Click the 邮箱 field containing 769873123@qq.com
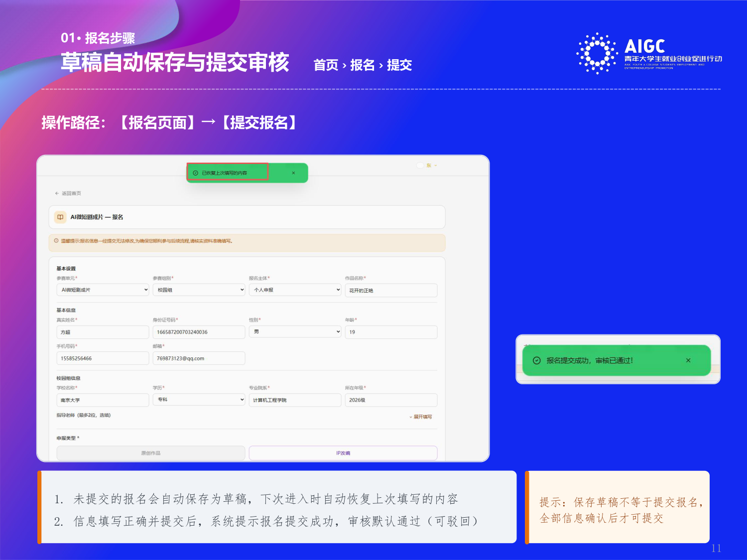Image resolution: width=747 pixels, height=560 pixels. [199, 358]
